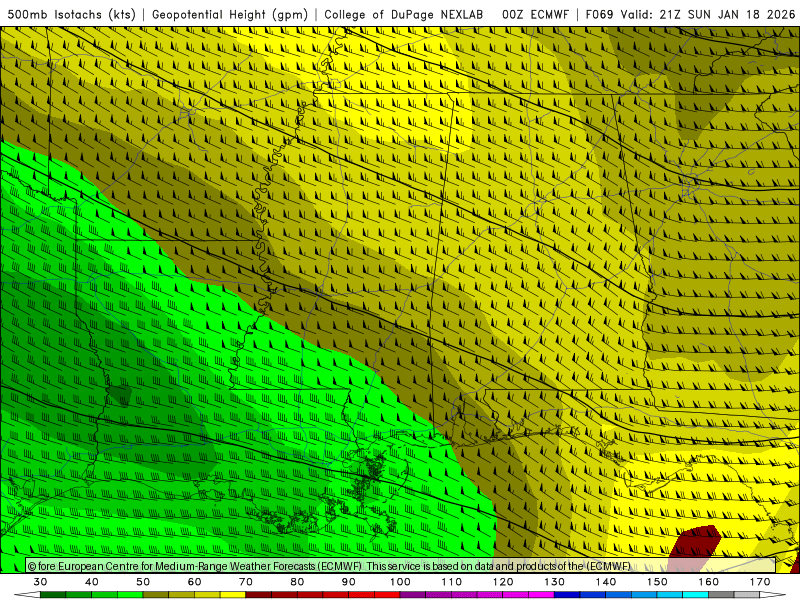
Task: Select the darkest green swatch starting at 30
Action: click(53, 595)
